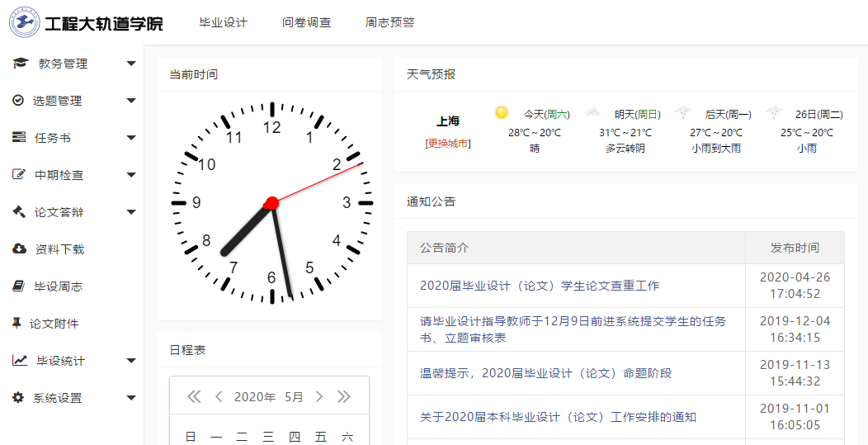Expand the 中期检查 dropdown arrow
Screen dimensions: 868x445
[131, 175]
